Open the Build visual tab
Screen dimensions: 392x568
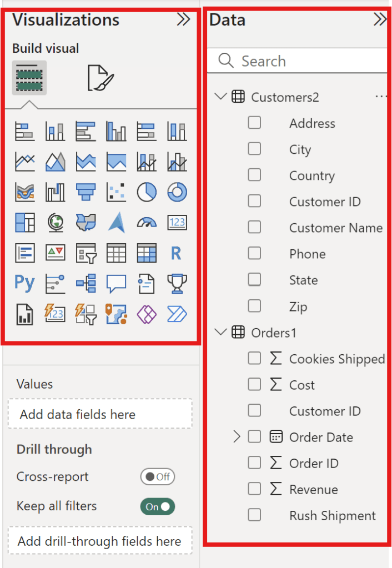coord(29,77)
